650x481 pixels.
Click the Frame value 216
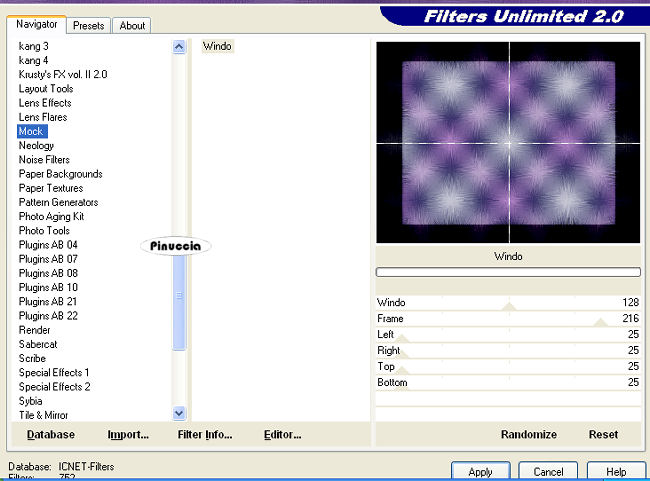pyautogui.click(x=631, y=318)
